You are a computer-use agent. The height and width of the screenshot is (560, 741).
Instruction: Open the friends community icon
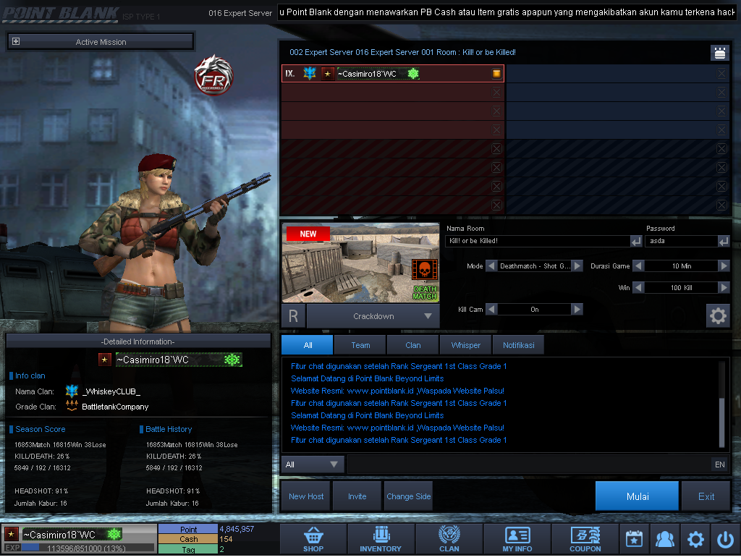664,539
